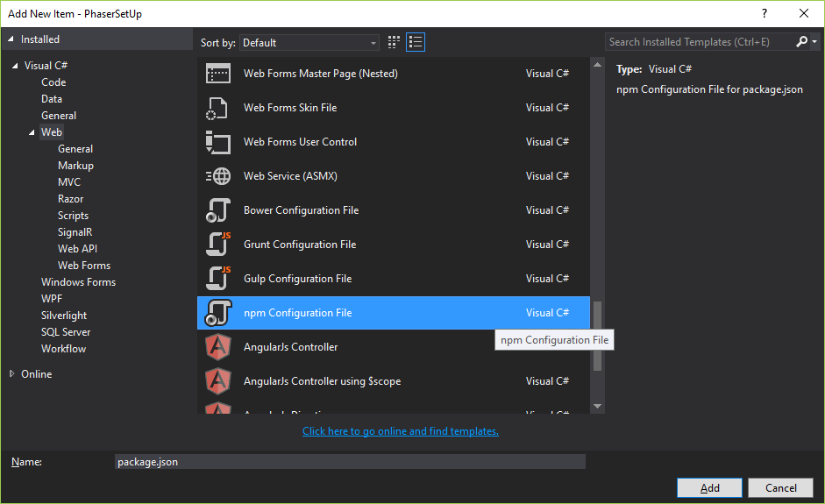
Task: Select the MVC category
Action: [x=69, y=182]
